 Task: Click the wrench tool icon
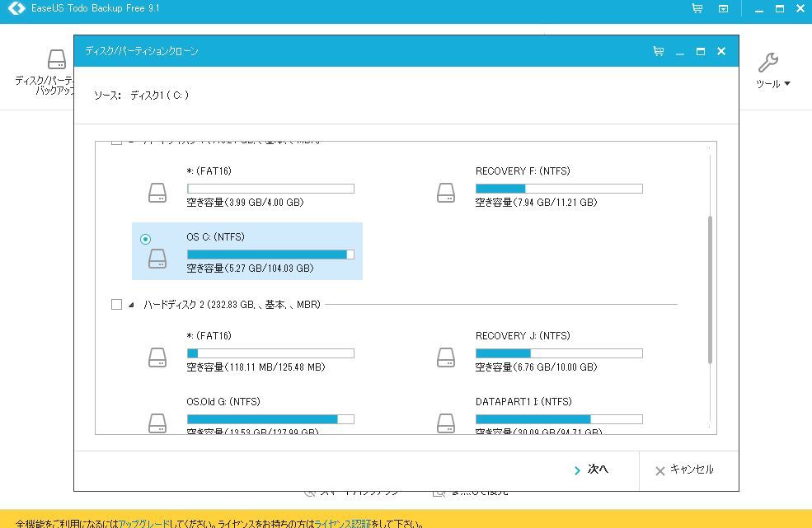(x=768, y=63)
